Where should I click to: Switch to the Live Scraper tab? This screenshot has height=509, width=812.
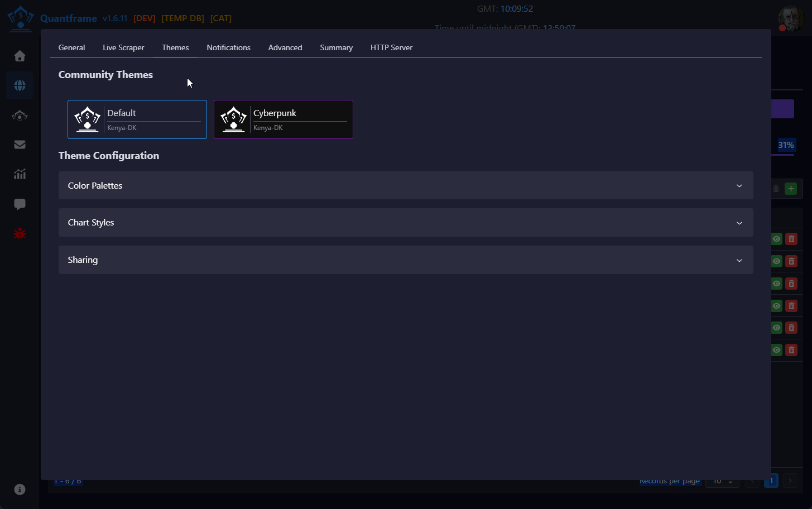point(123,47)
